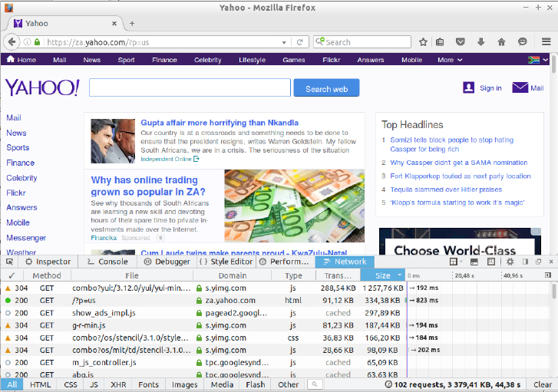
Task: Open the Performance devtools tab
Action: (x=285, y=262)
